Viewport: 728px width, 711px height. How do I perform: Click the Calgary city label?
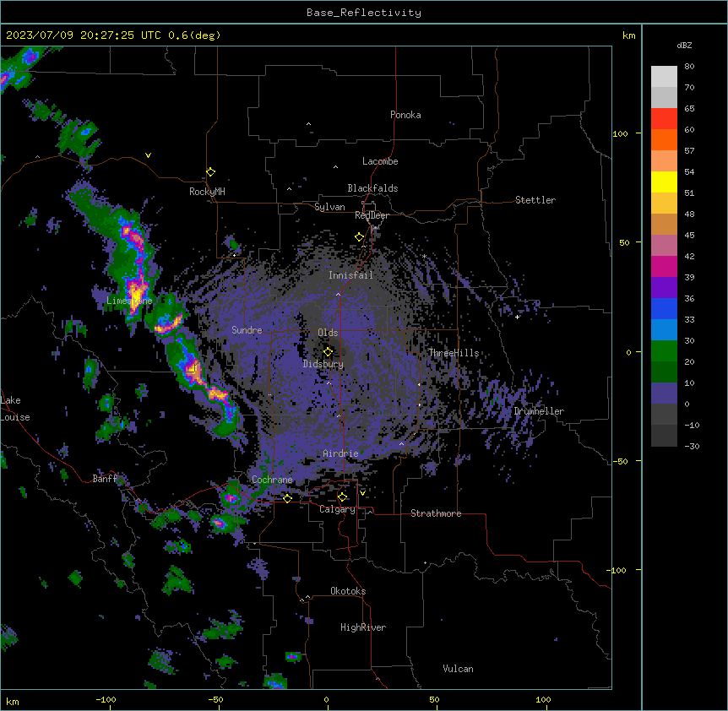pyautogui.click(x=337, y=509)
